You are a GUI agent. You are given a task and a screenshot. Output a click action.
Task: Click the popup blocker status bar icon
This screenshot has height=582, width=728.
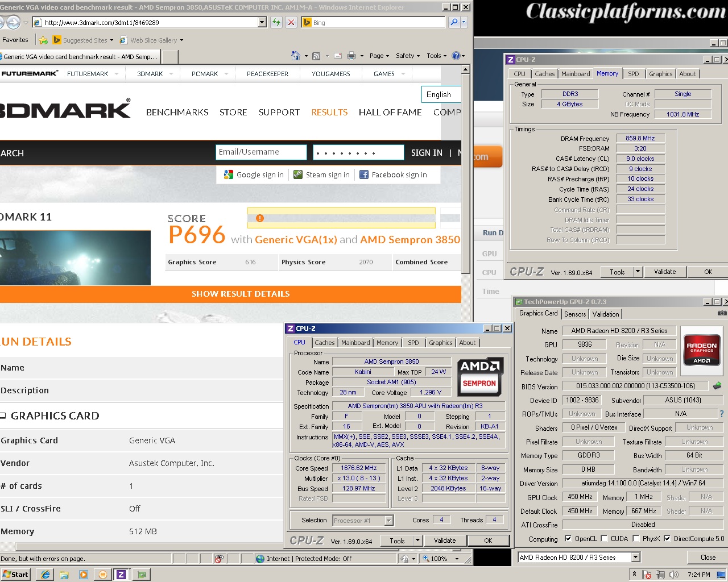point(219,559)
